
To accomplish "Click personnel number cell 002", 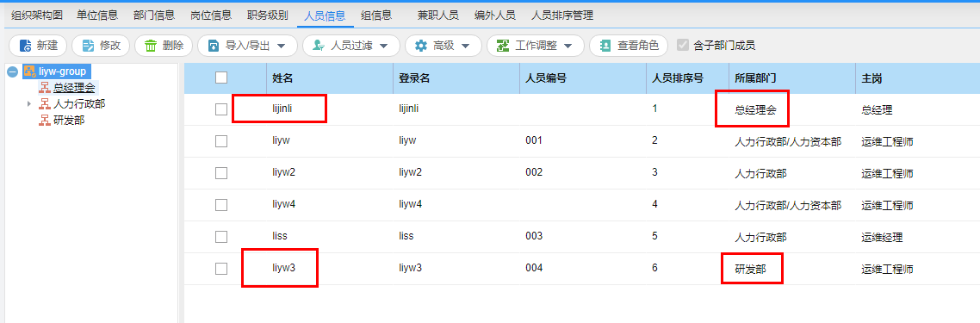I will [x=534, y=172].
